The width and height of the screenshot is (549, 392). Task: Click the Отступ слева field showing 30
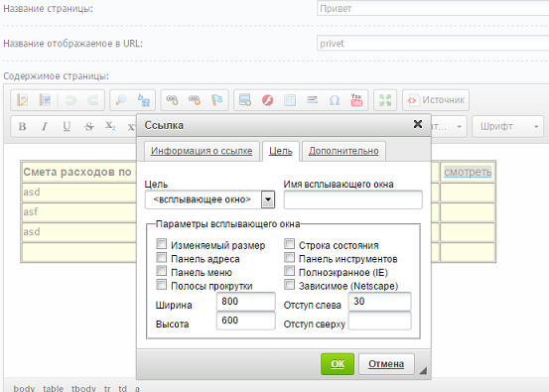tap(379, 302)
